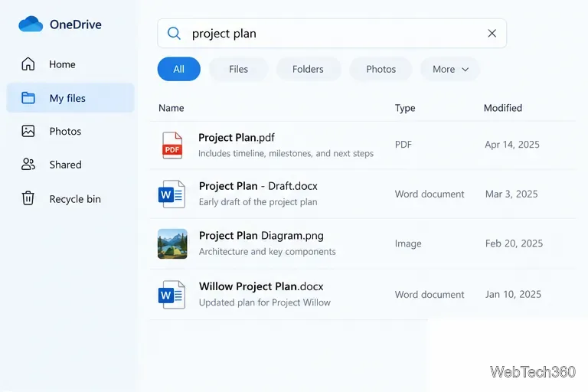Click the Photos picture icon in sidebar
Viewport: 588px width, 392px height.
[x=28, y=131]
